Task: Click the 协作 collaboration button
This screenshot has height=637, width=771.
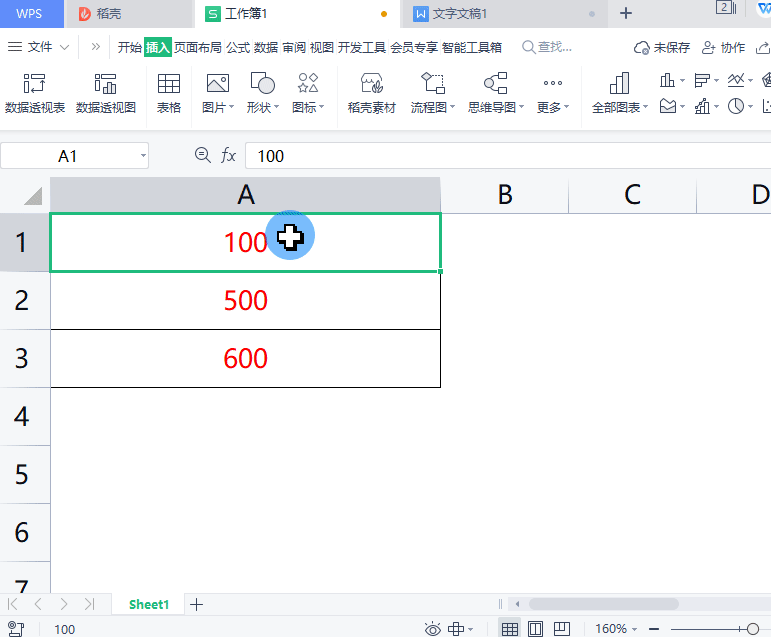Action: pyautogui.click(x=724, y=47)
